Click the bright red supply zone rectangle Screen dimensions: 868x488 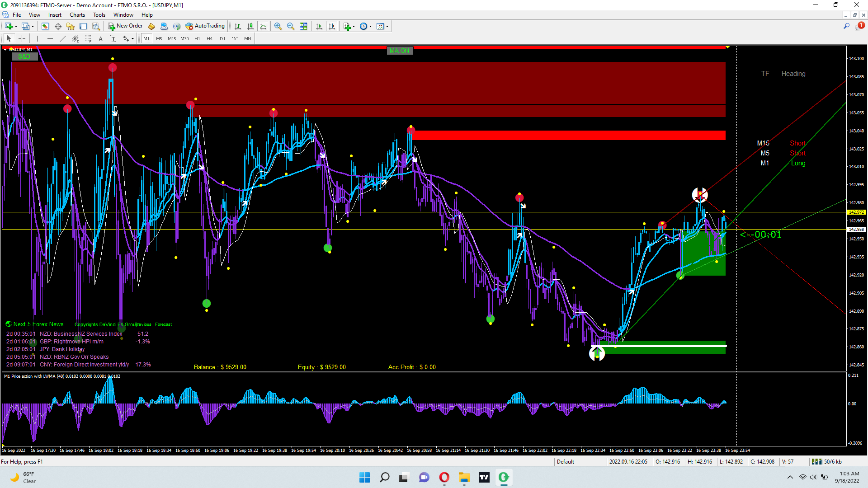(x=568, y=135)
